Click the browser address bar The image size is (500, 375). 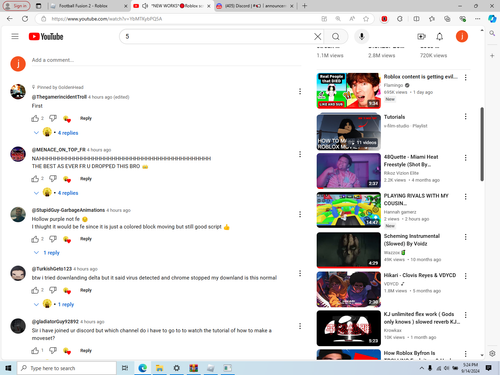[x=185, y=19]
